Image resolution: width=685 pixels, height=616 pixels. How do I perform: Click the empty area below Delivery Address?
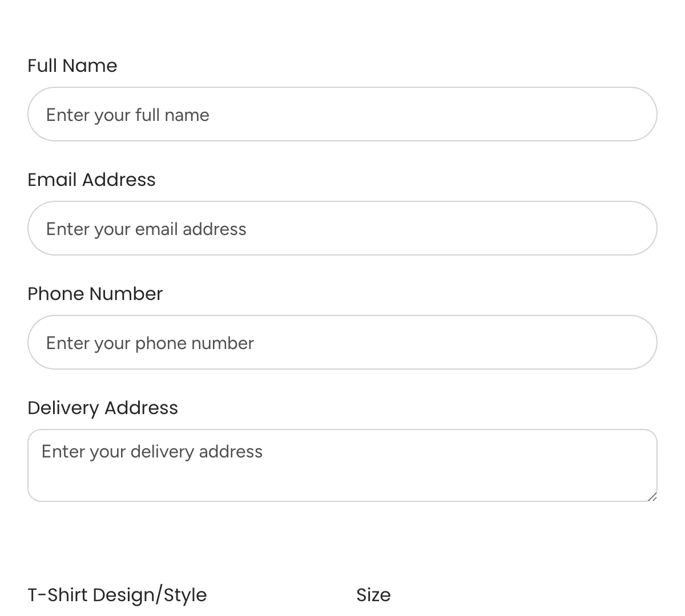tap(342, 536)
